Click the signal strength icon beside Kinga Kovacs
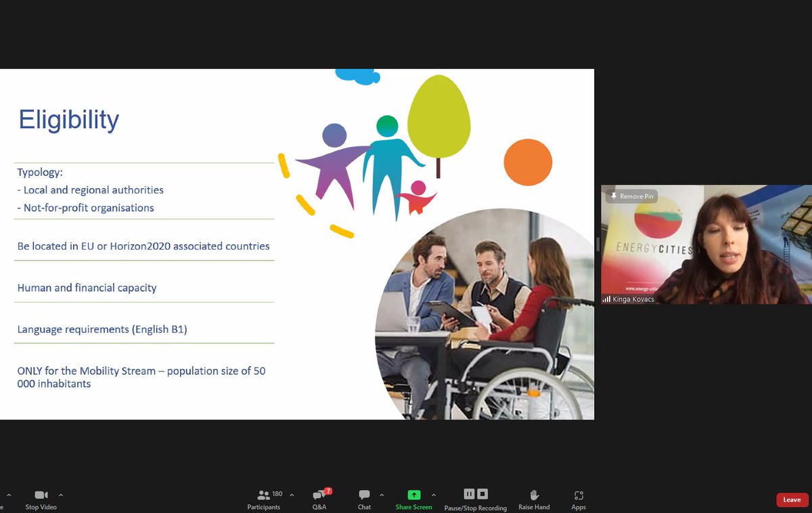This screenshot has height=513, width=812. [x=607, y=299]
